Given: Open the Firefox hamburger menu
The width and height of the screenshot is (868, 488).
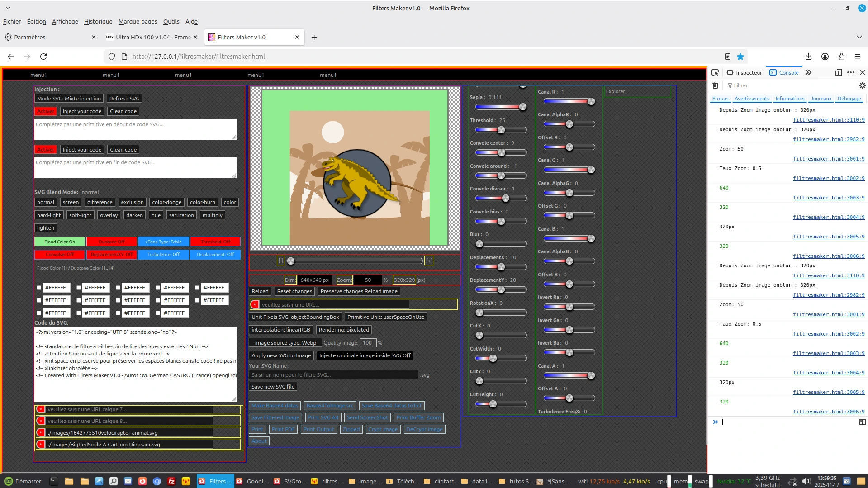Looking at the screenshot, I should pos(858,57).
